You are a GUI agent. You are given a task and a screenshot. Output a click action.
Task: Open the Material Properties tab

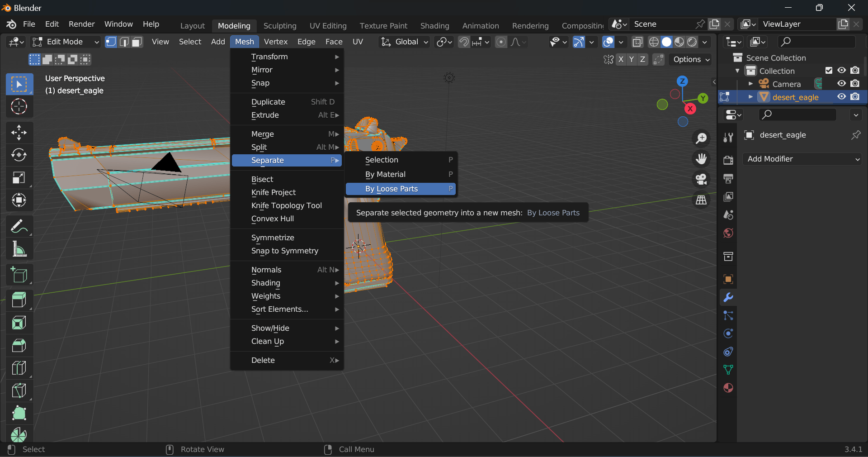727,388
